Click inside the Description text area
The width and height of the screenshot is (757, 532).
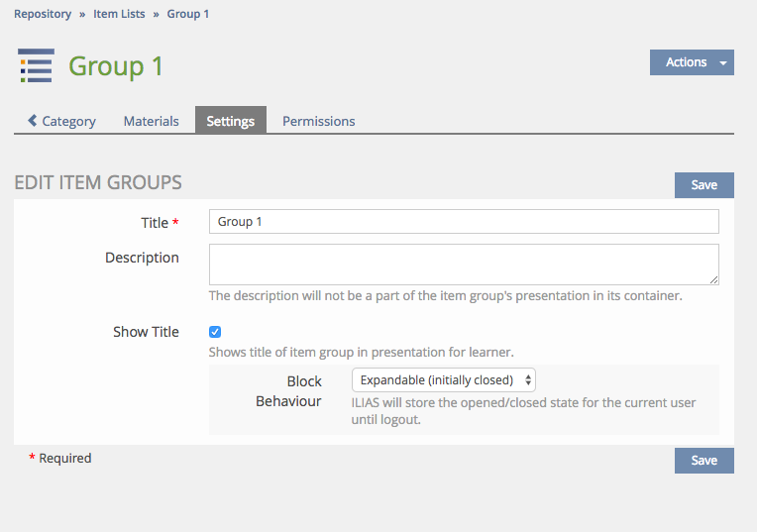click(463, 265)
